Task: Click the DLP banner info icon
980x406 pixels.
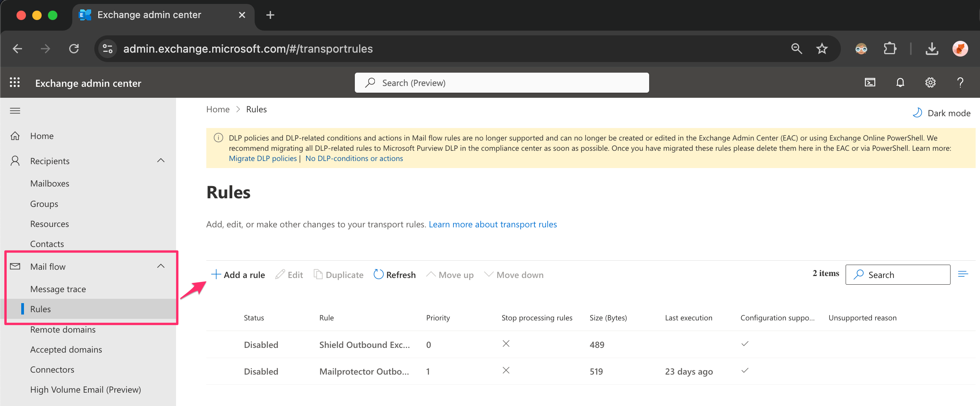Action: coord(218,138)
